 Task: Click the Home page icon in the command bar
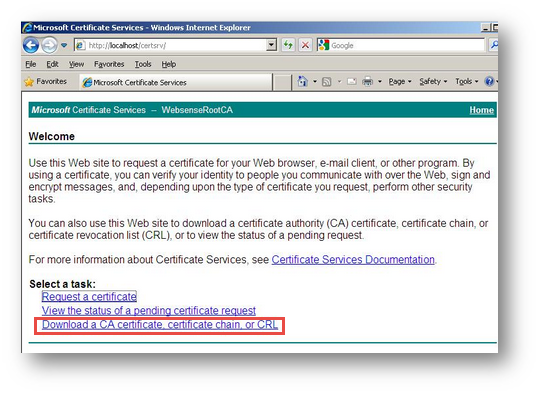click(302, 82)
